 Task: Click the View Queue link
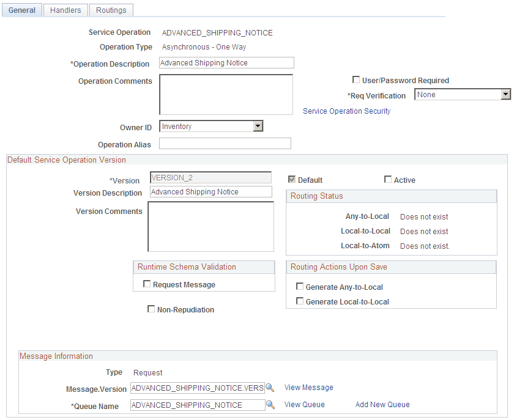click(x=304, y=404)
